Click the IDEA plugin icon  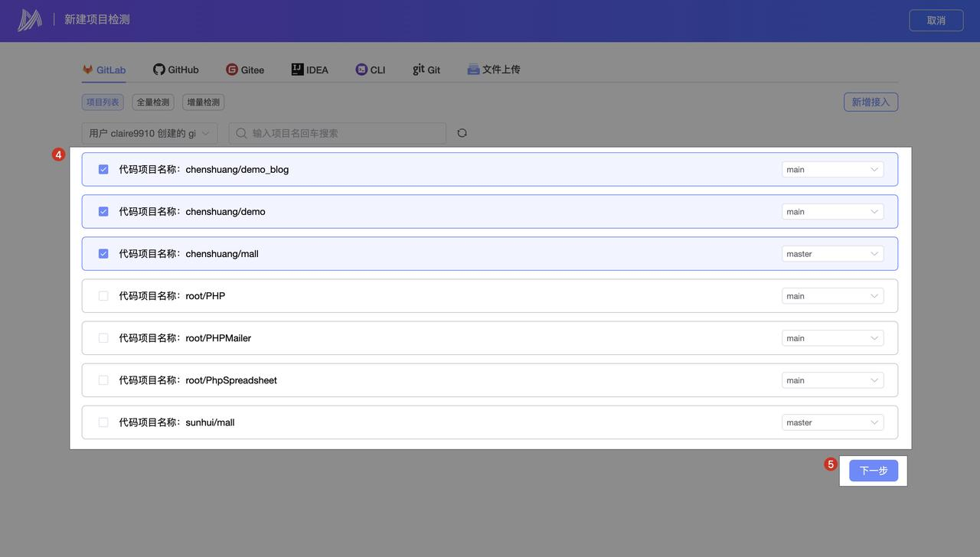298,70
